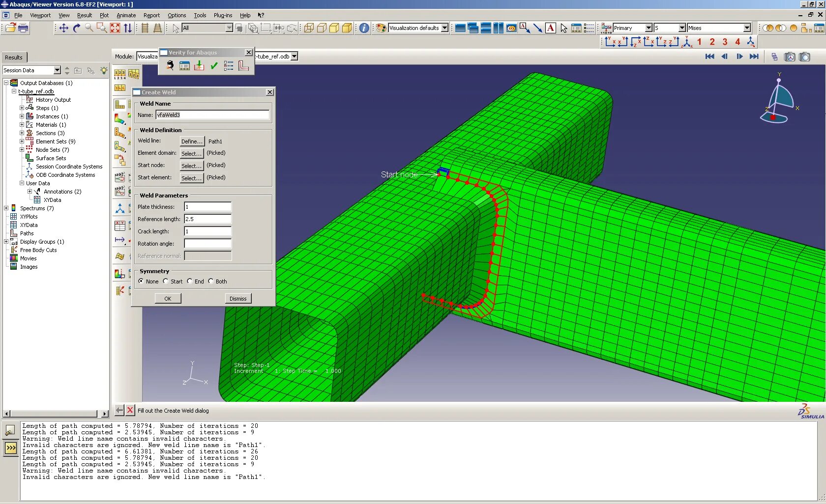Expand the Element Sets (9) node
The width and height of the screenshot is (826, 504).
click(x=22, y=141)
